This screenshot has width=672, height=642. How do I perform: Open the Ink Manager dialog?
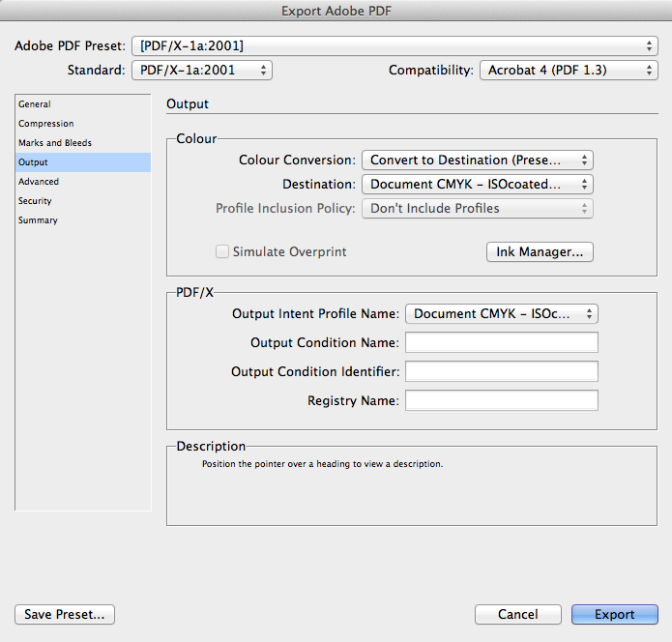(540, 251)
